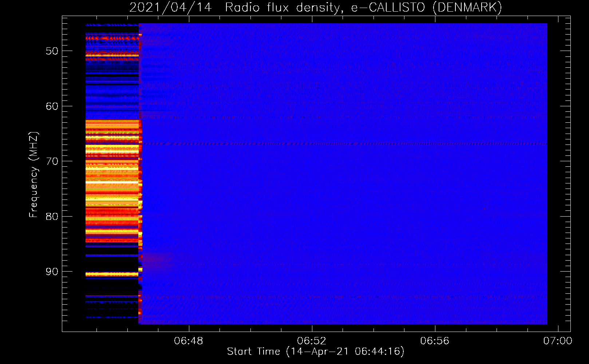Click the '90' frequency tick label
Viewport: 589px width, 364px height.
(52, 272)
